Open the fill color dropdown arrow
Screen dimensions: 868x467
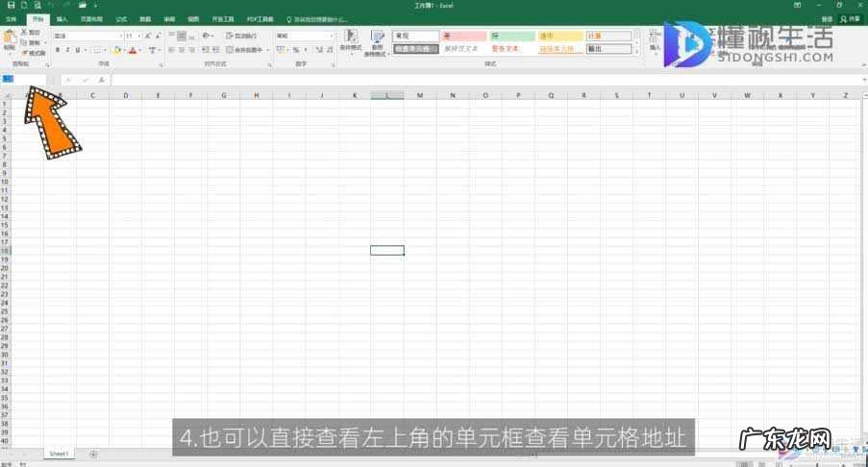(123, 50)
